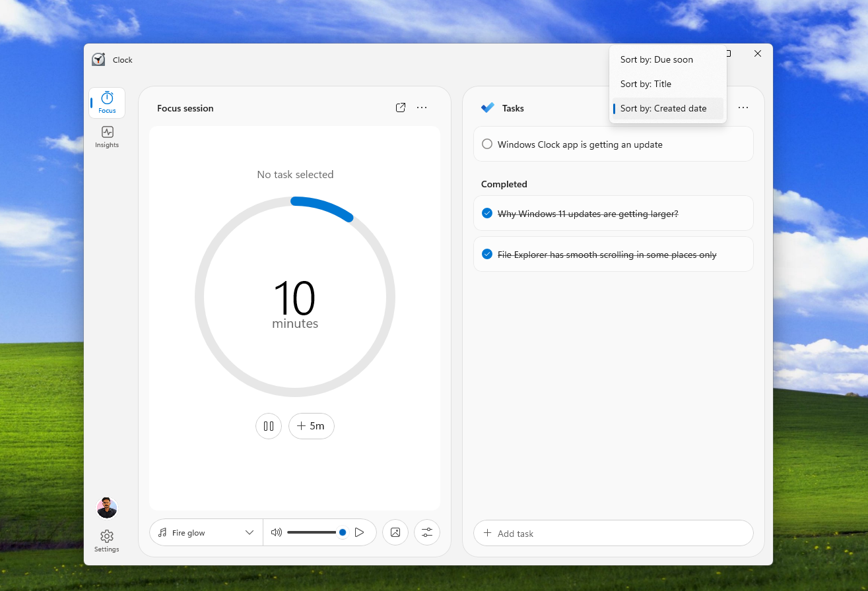This screenshot has height=591, width=868.
Task: Mark 'Windows Clock app is getting an update' complete
Action: coord(486,144)
